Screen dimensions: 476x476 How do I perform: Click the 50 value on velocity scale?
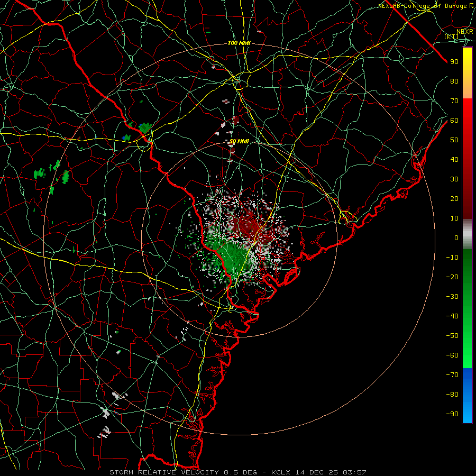[454, 140]
